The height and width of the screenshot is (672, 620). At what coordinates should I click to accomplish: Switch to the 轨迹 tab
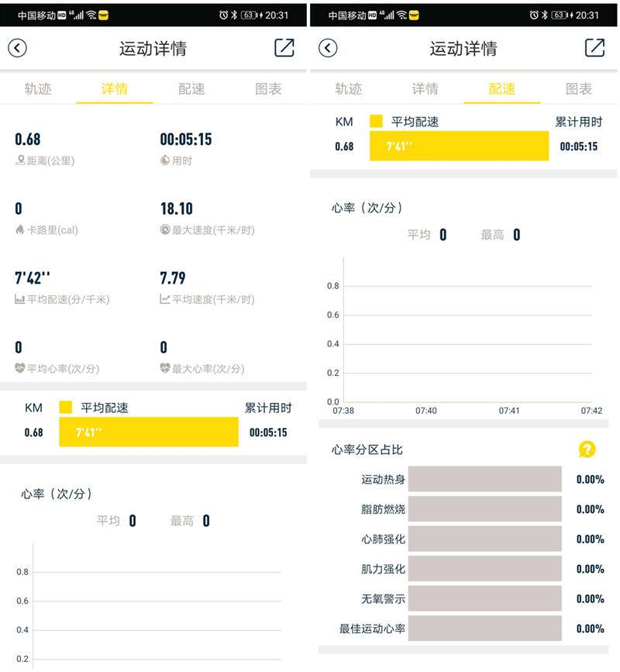click(x=37, y=89)
